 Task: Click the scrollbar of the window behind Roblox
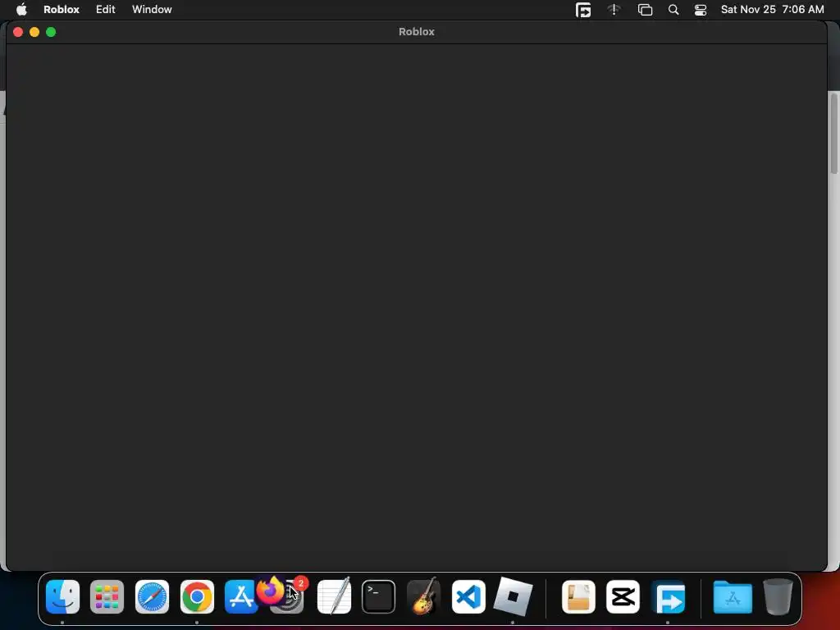833,134
